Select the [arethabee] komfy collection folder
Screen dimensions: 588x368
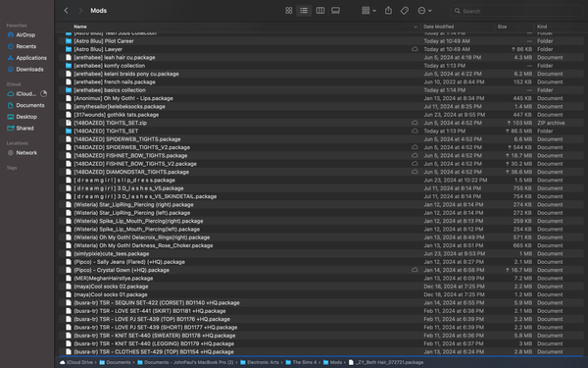tap(322, 66)
